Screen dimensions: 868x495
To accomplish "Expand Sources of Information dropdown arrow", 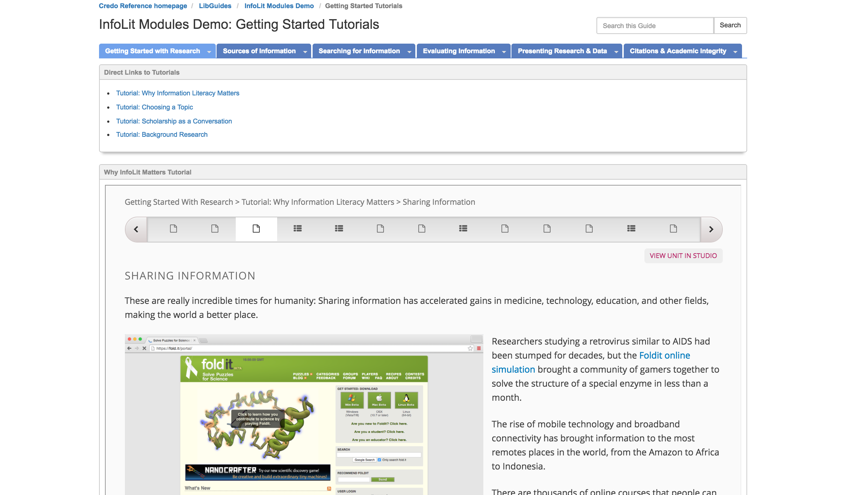I will [x=305, y=52].
